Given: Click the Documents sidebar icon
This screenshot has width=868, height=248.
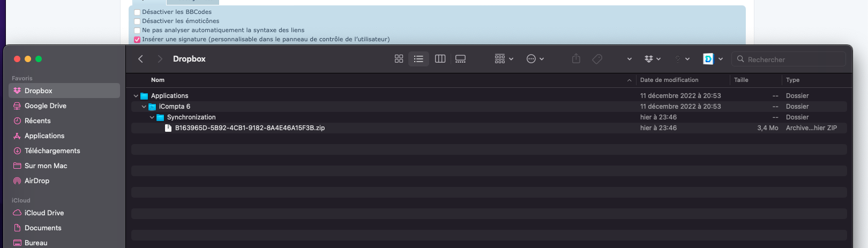Looking at the screenshot, I should click(x=17, y=228).
